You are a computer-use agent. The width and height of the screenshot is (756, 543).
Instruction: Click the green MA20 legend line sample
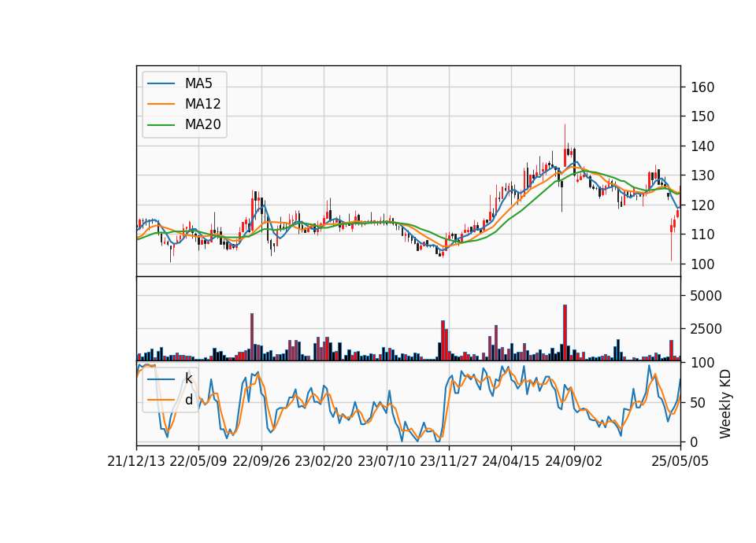(x=161, y=125)
